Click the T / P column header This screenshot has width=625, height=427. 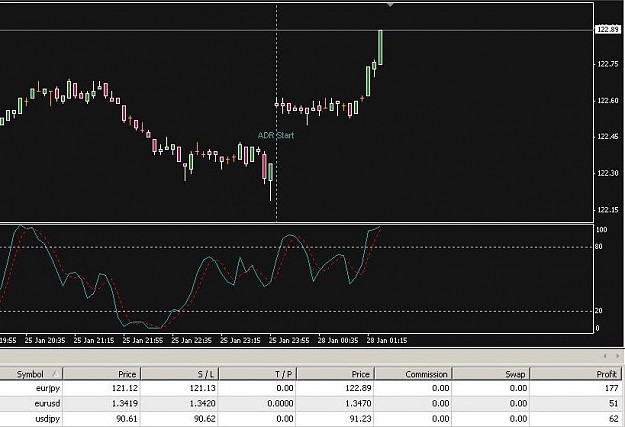(257, 374)
